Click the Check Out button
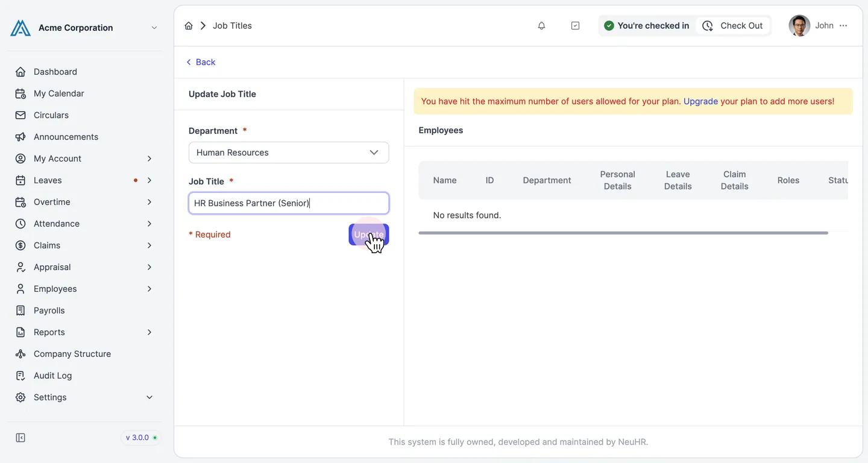 pos(733,26)
